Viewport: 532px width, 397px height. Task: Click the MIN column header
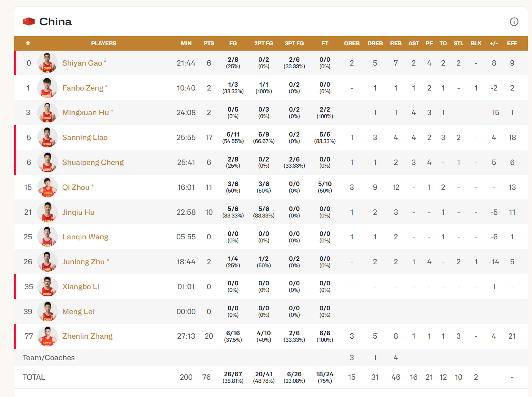coord(186,43)
